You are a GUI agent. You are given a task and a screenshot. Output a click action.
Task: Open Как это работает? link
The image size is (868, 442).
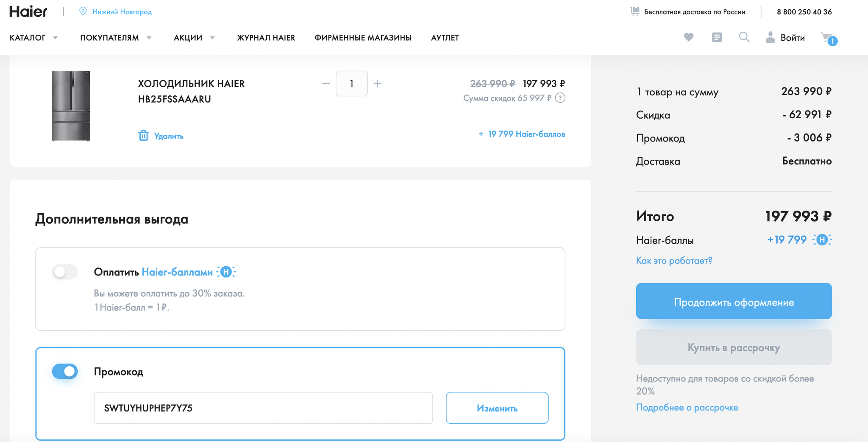(674, 260)
